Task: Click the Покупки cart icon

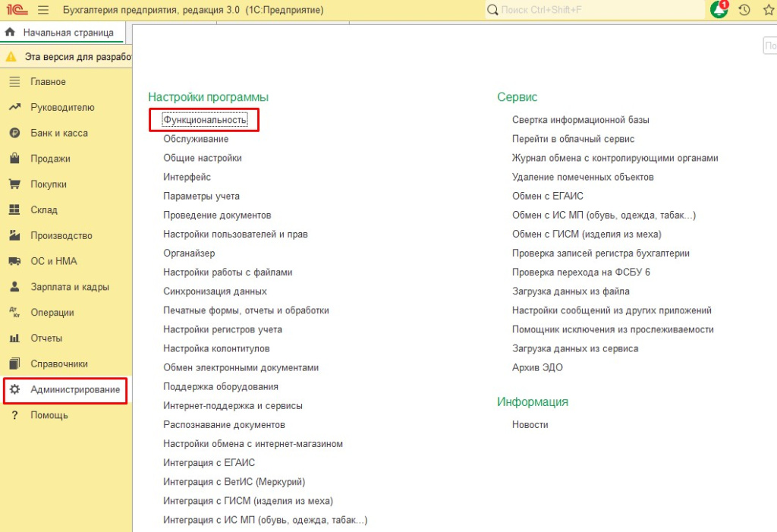Action: [15, 184]
